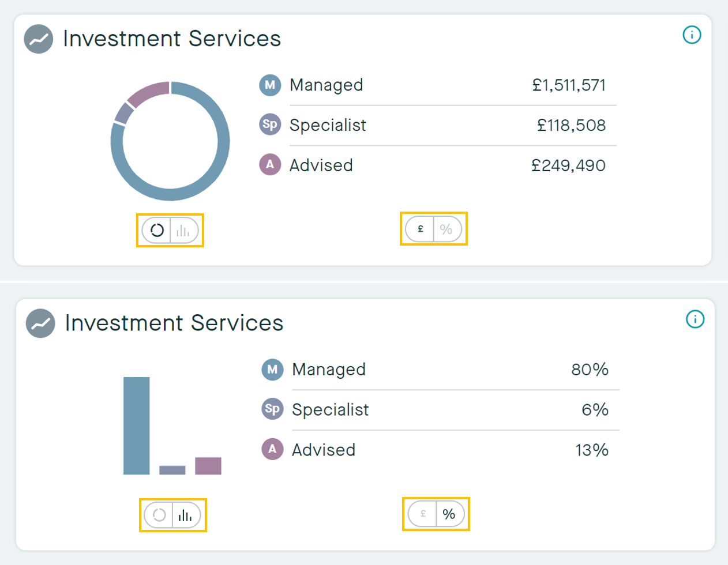Click the Managed account 'M' badge icon

tap(269, 85)
